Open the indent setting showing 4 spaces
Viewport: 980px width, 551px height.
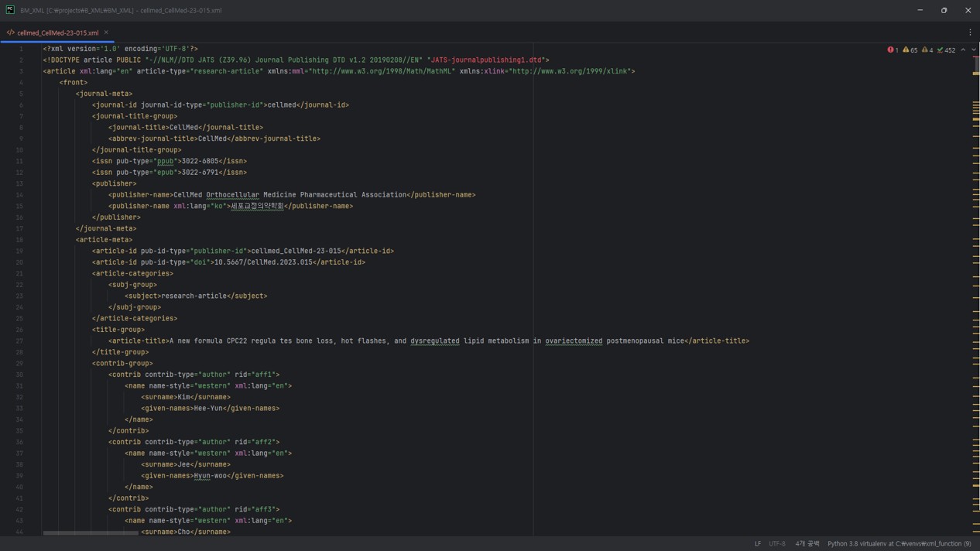tap(807, 543)
